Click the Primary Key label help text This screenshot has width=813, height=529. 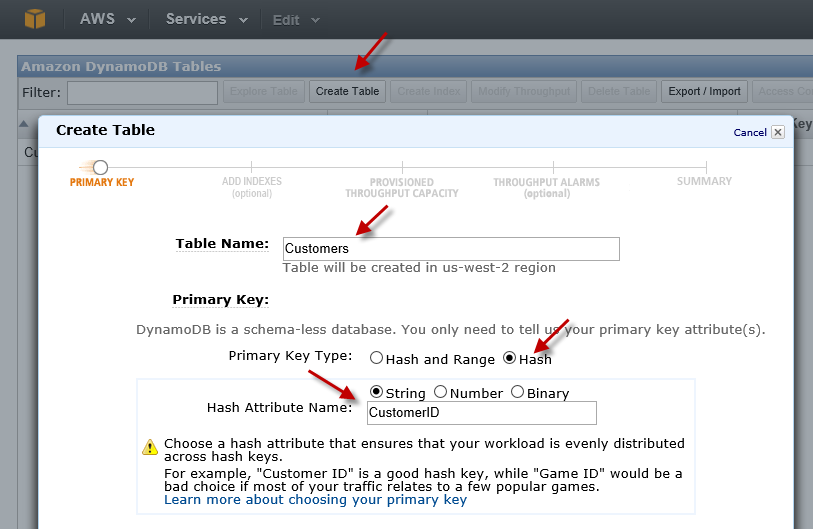point(220,300)
